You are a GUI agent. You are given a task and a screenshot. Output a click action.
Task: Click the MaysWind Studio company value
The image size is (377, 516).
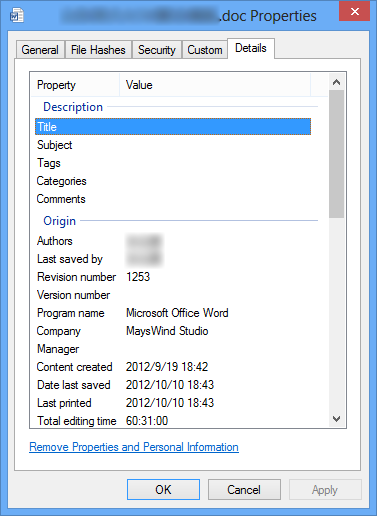167,331
